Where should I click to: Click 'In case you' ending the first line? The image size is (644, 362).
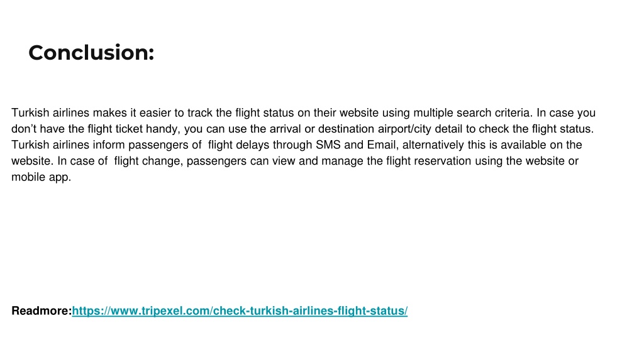coord(566,113)
